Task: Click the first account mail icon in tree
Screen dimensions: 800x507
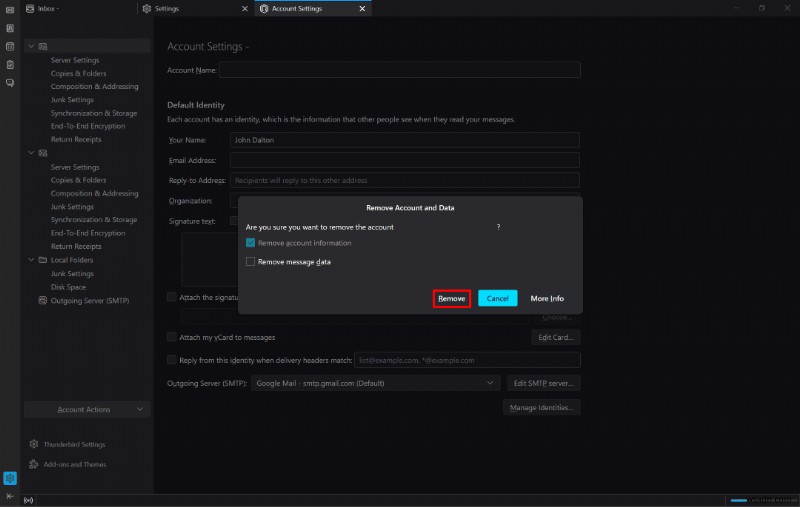Action: [43, 46]
